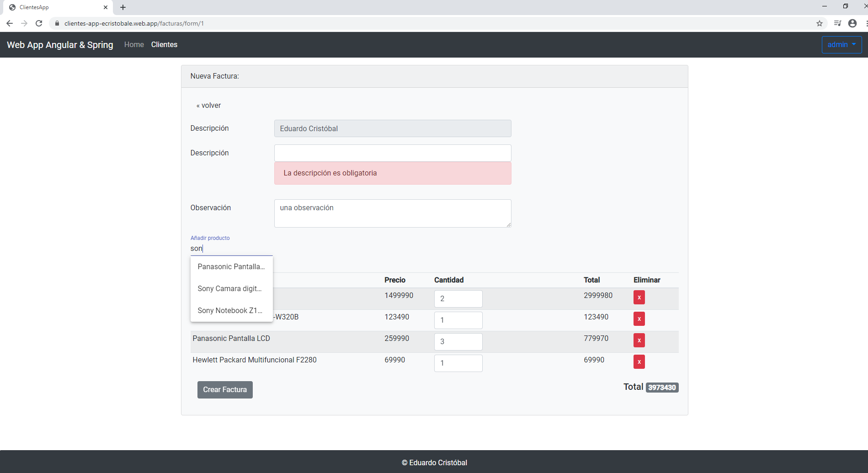The image size is (868, 473).
Task: Open a new browser tab
Action: [123, 7]
